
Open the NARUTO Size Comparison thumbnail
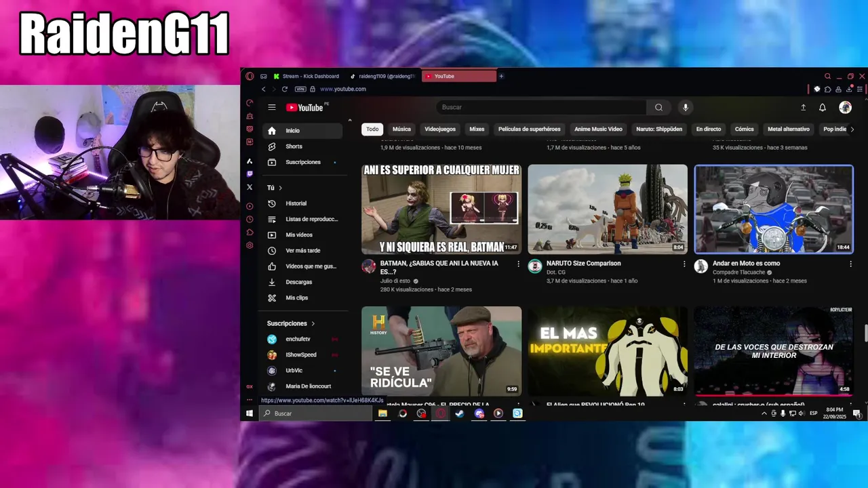coord(608,209)
